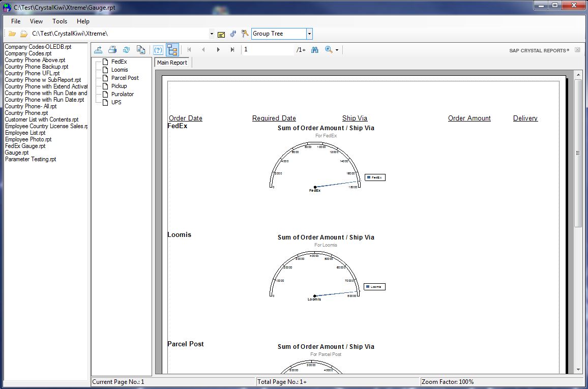Click the keys icon before Group Tree box
Viewport: 588px width, 389px height.
(245, 34)
